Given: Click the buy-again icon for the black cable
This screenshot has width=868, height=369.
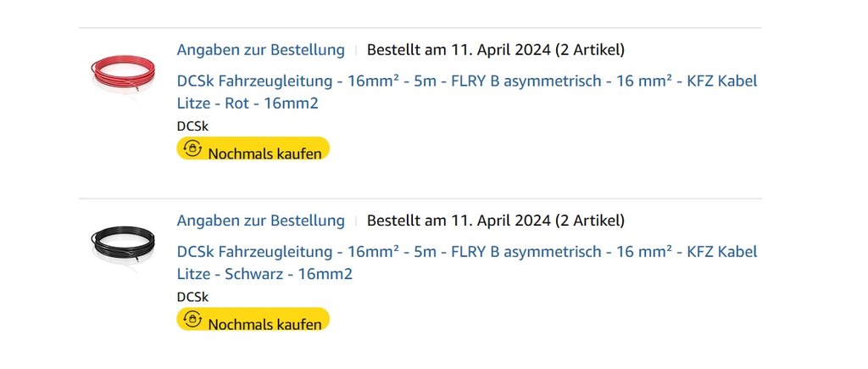Looking at the screenshot, I should 192,319.
